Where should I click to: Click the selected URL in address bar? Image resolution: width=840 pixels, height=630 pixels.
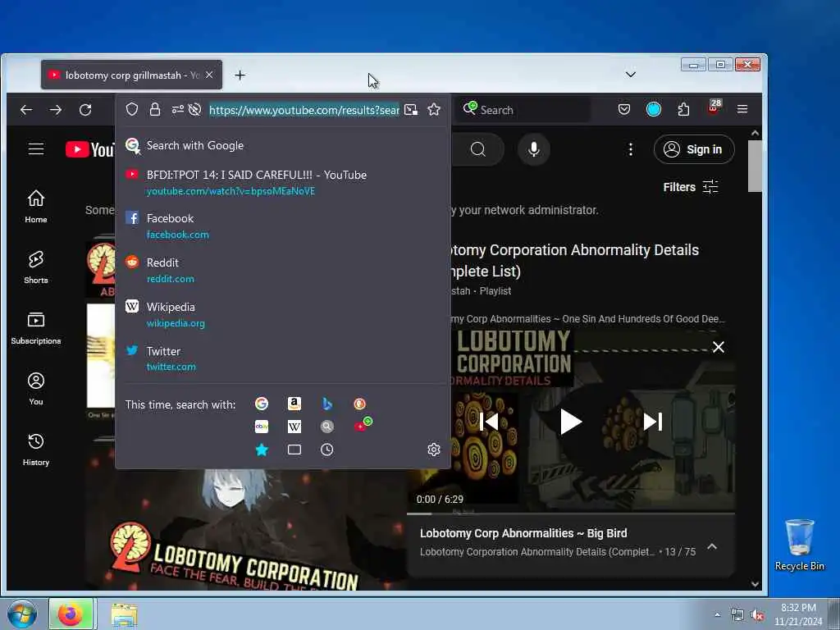pyautogui.click(x=304, y=110)
